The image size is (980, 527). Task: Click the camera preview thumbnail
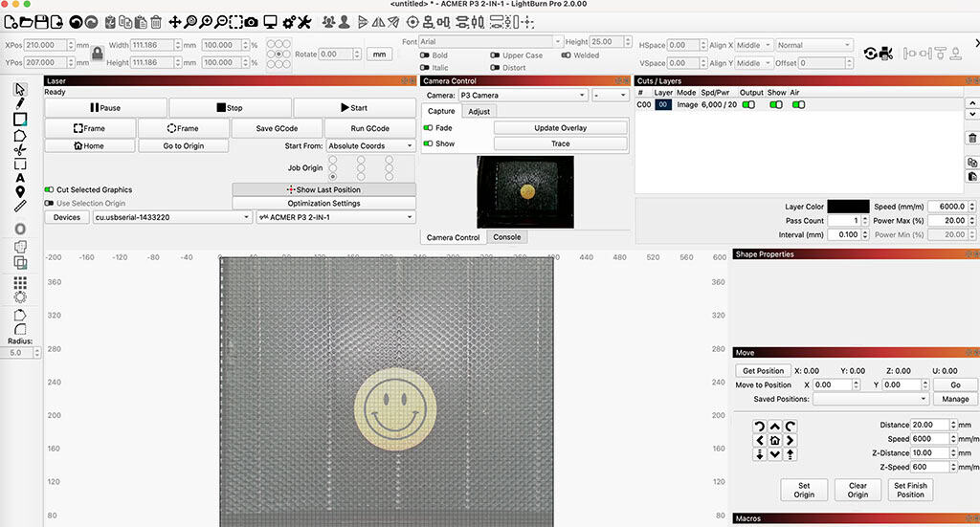coord(525,191)
